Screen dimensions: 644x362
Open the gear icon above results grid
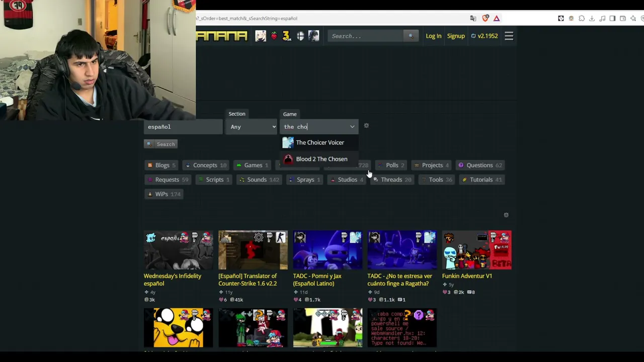[506, 215]
